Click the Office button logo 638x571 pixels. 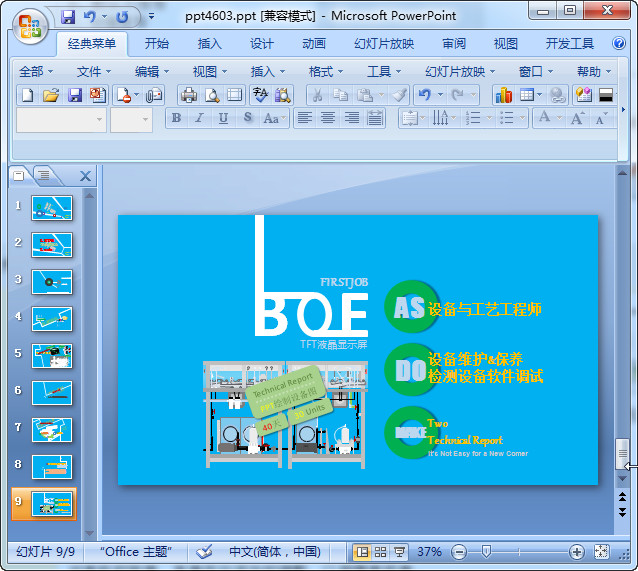(x=30, y=26)
